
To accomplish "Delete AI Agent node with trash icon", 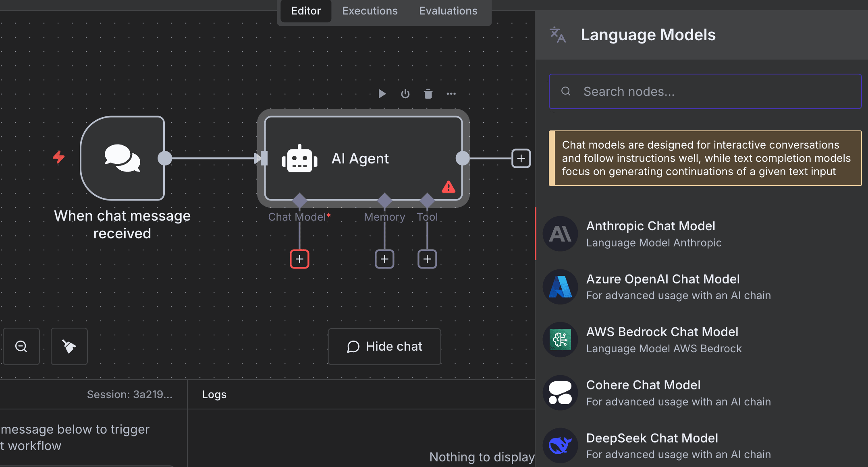I will (428, 94).
